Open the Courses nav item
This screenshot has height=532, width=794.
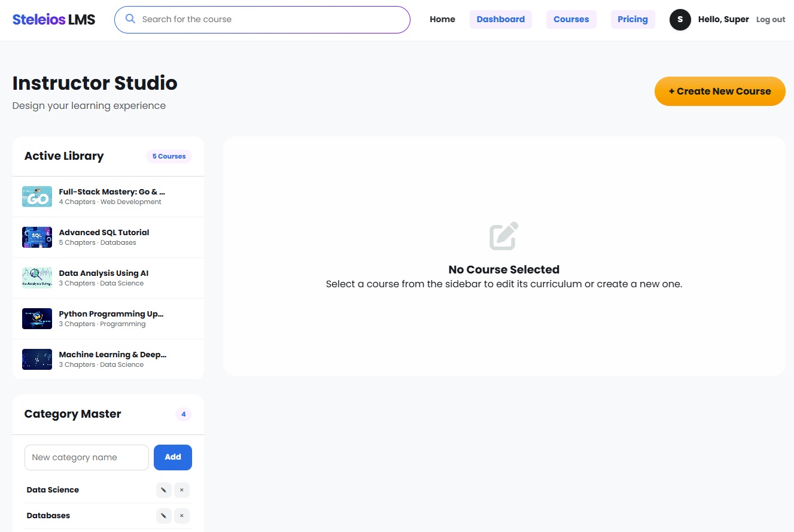pyautogui.click(x=571, y=20)
